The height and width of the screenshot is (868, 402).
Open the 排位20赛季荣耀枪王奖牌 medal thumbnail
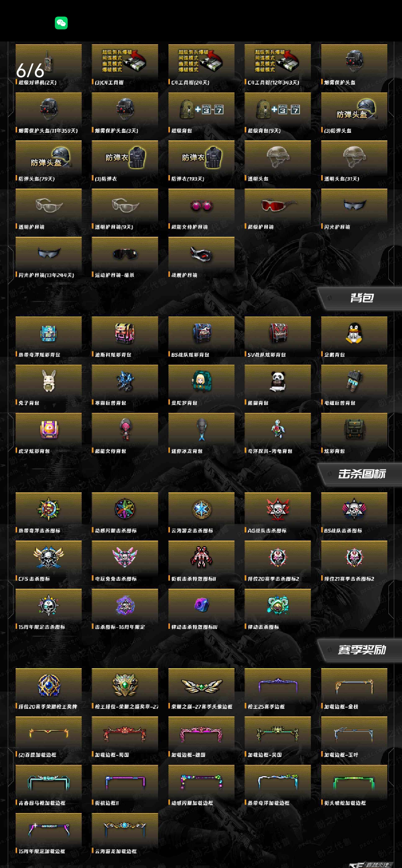(48, 685)
